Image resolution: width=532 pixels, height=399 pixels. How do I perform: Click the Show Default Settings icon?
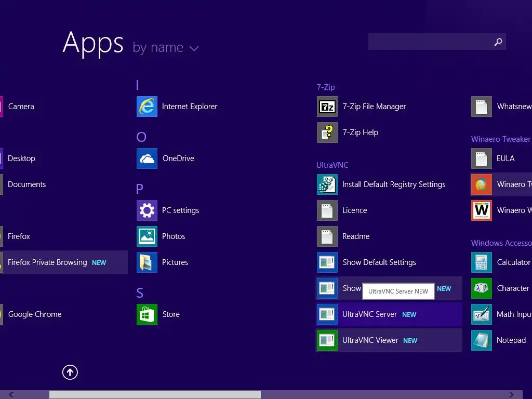click(x=327, y=262)
